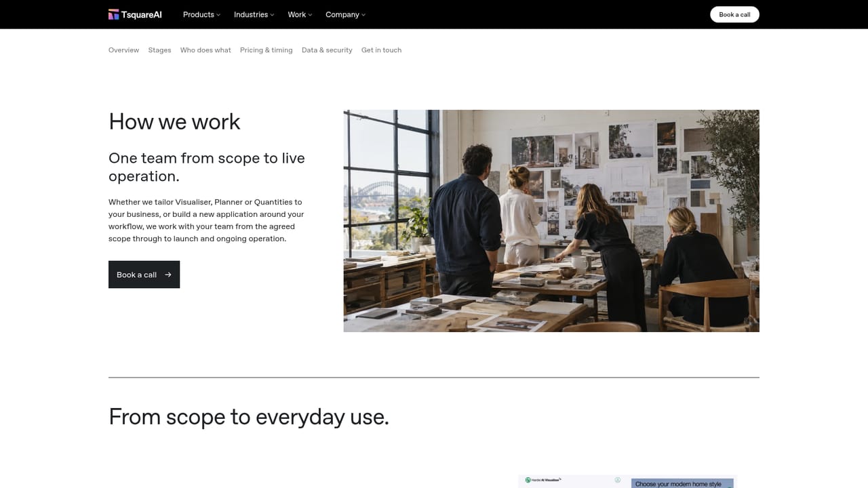Click the arrow icon in Book a call button
868x488 pixels.
pos(168,274)
